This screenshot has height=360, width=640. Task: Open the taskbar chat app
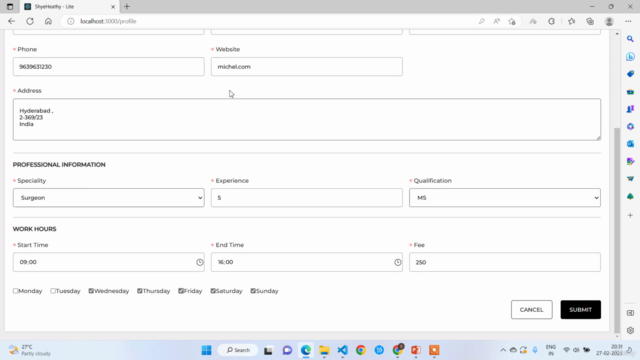coord(287,350)
